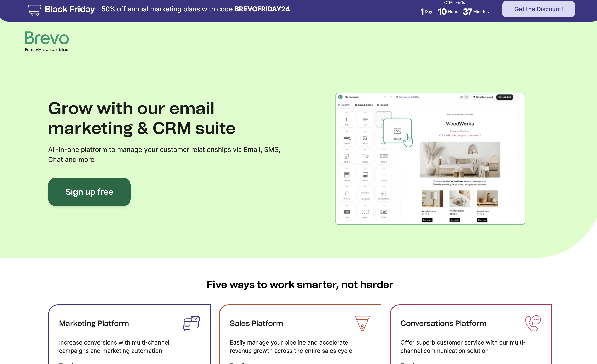Click the Wooden Lamp Discover button

[427, 220]
